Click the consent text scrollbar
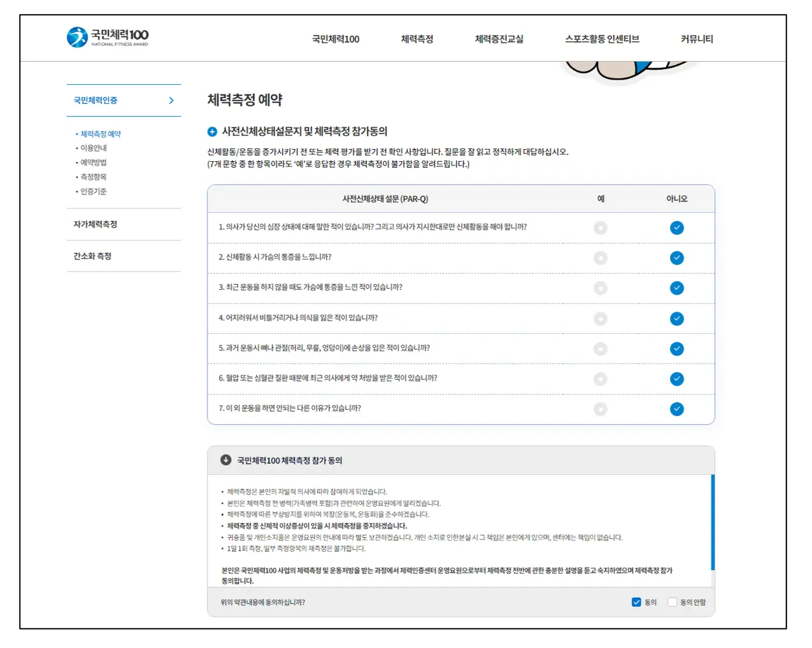Screen dimensions: 812x648 (713, 522)
